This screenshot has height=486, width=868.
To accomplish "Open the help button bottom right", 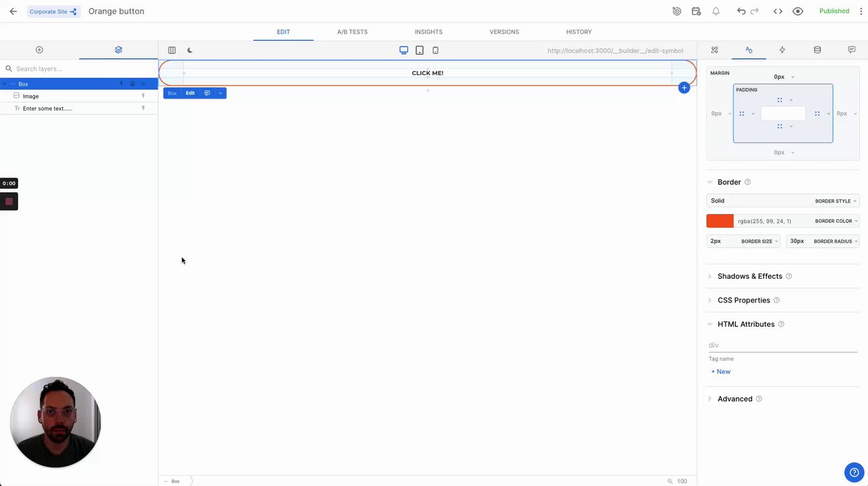I will click(854, 473).
